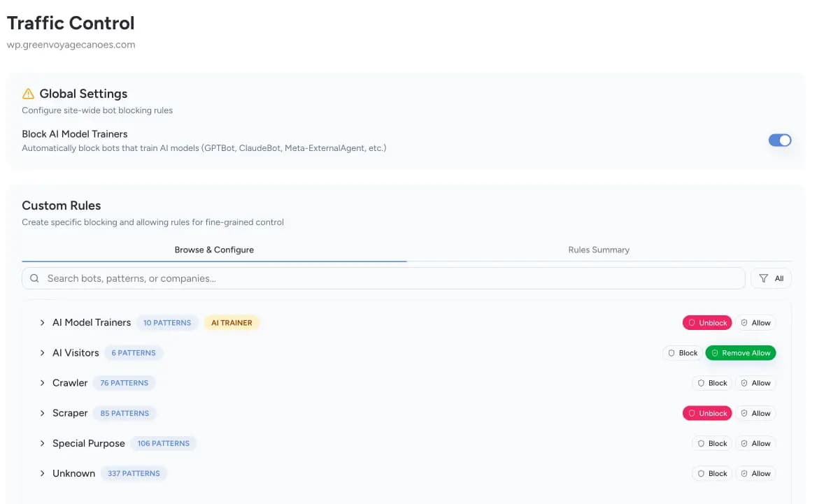Image resolution: width=817 pixels, height=504 pixels.
Task: Click the block circle icon for Unknown
Action: pyautogui.click(x=701, y=473)
